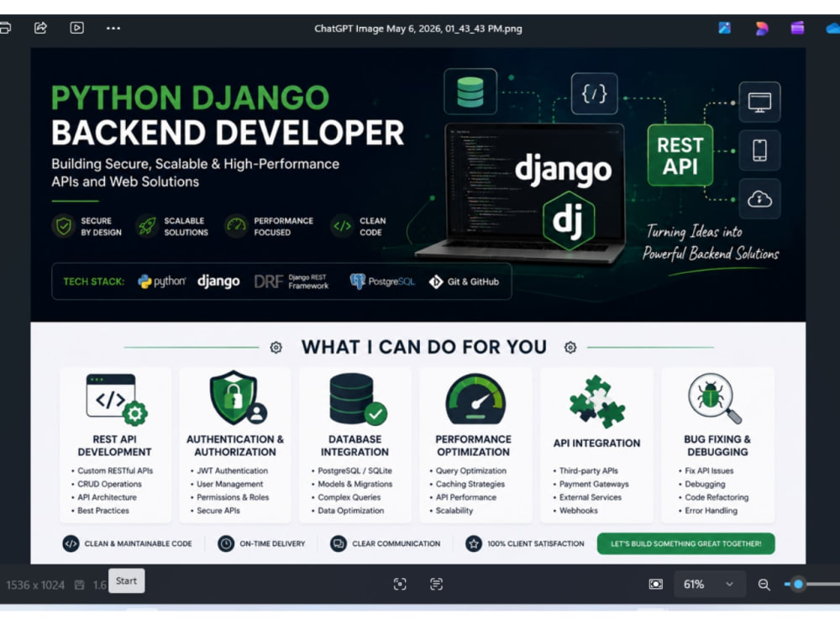Open the blue image editor app icon
This screenshot has width=840, height=630.
tap(724, 28)
